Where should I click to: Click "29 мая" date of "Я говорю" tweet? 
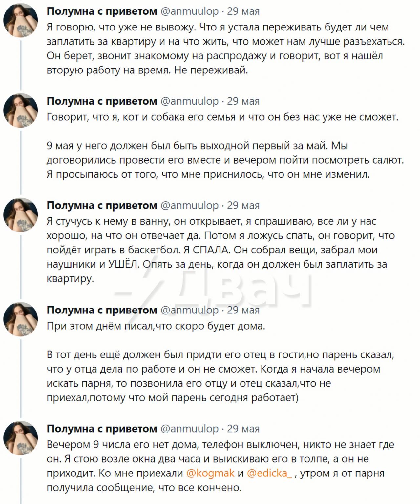click(x=243, y=11)
